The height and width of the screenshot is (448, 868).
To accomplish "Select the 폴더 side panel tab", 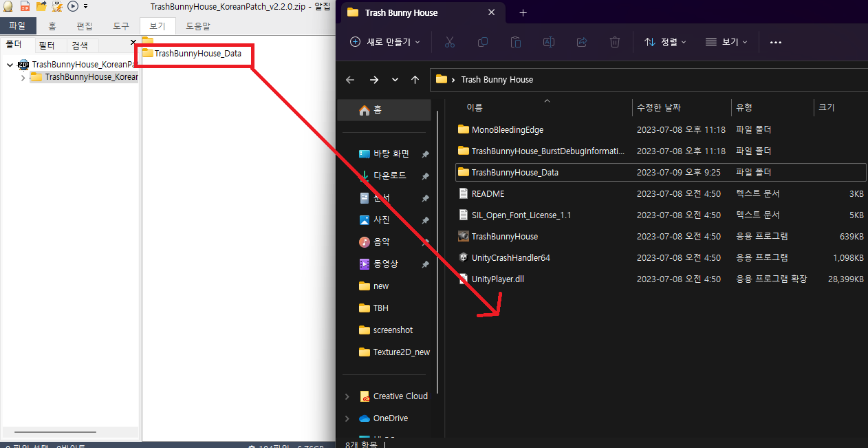I will pyautogui.click(x=14, y=45).
